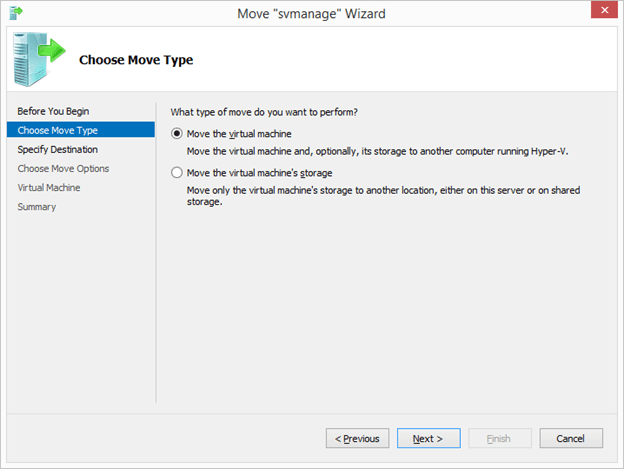Screen dimensions: 624x469
Task: Open the Specify Destination step
Action: pos(58,149)
